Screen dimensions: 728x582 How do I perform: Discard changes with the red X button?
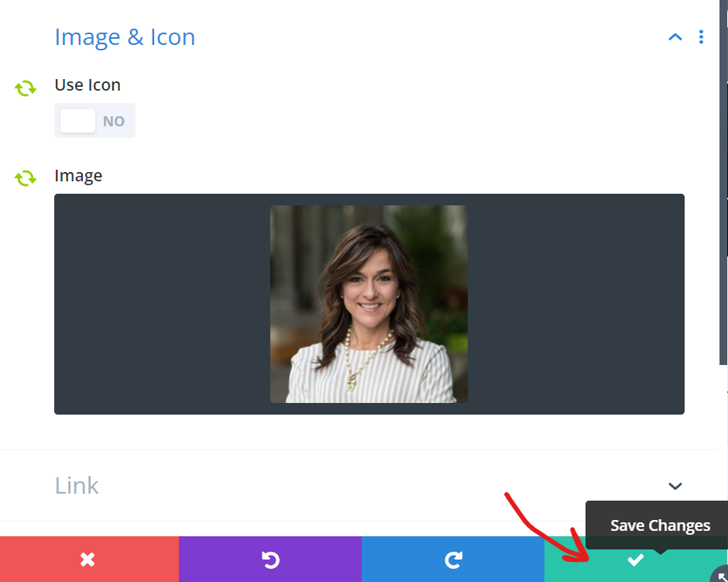[x=89, y=560]
